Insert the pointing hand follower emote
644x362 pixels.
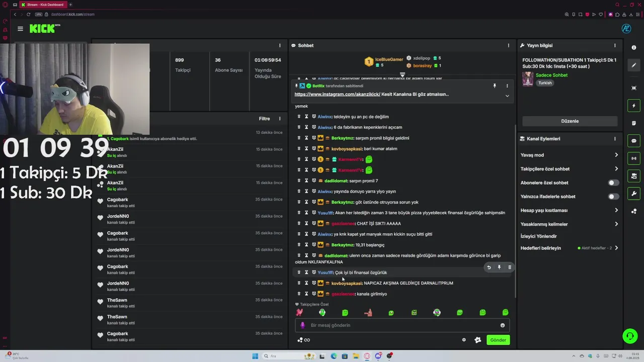[x=368, y=312]
